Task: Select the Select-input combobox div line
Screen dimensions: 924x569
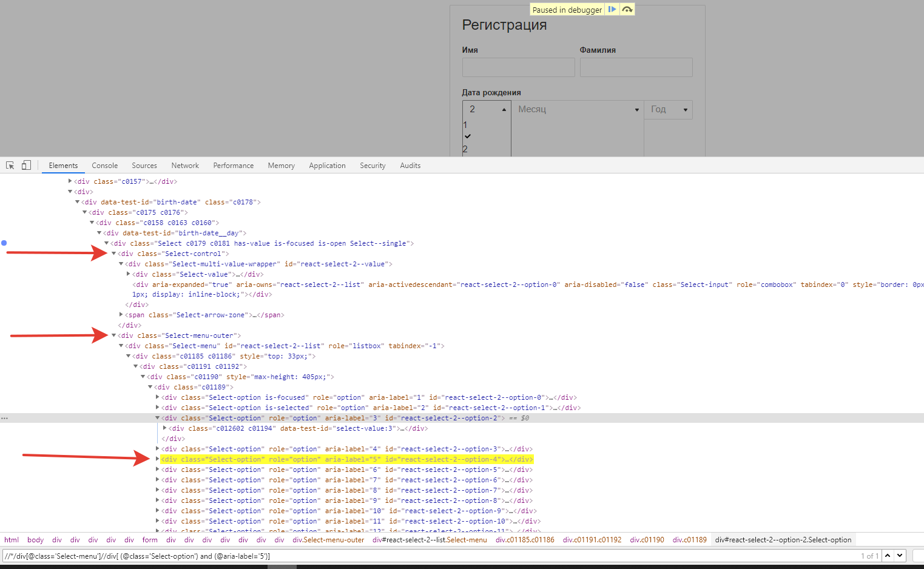Action: (x=528, y=289)
